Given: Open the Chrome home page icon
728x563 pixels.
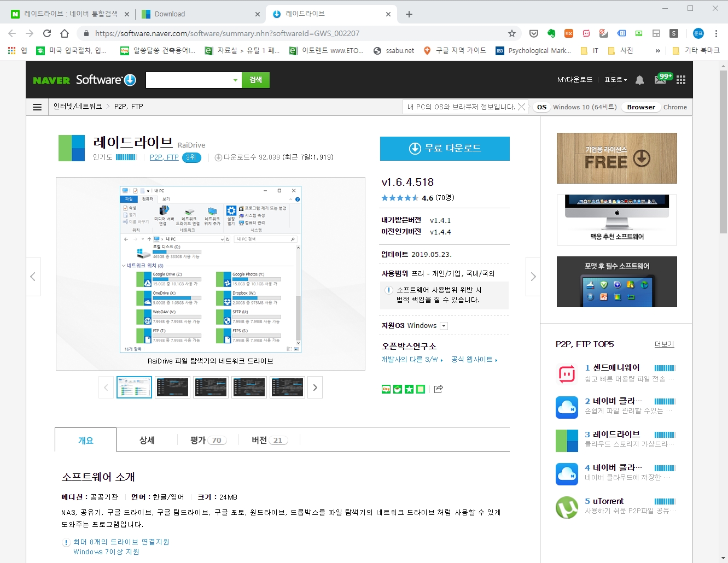Looking at the screenshot, I should 65,33.
